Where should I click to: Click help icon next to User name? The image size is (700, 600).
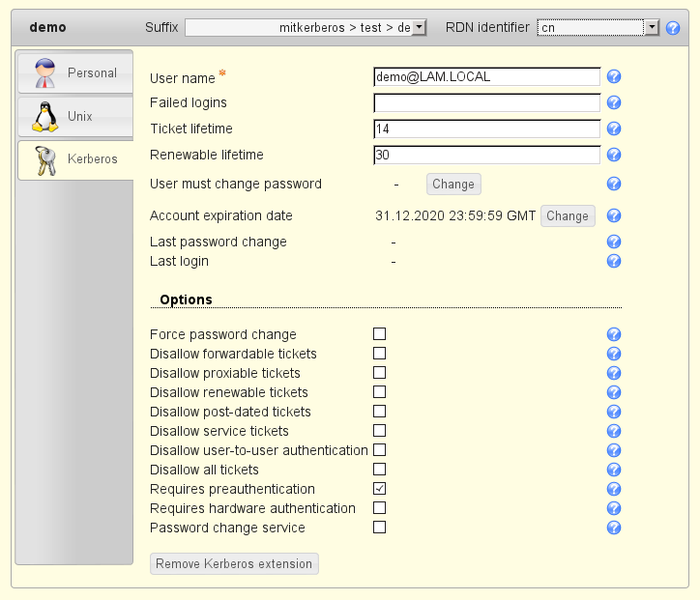(x=613, y=77)
